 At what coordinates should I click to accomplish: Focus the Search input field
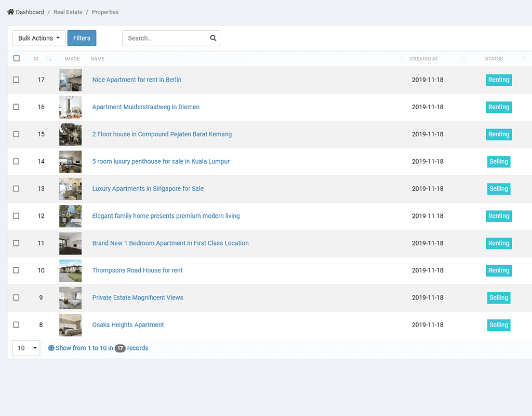pyautogui.click(x=166, y=38)
